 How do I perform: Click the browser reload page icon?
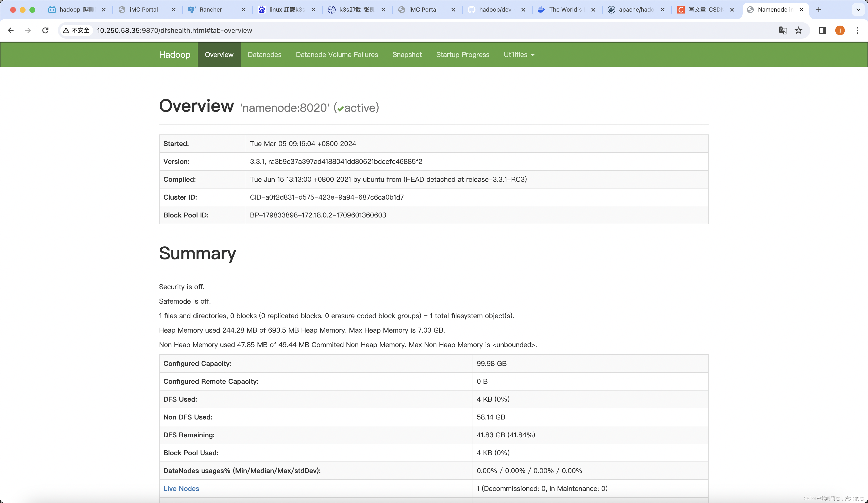[45, 30]
